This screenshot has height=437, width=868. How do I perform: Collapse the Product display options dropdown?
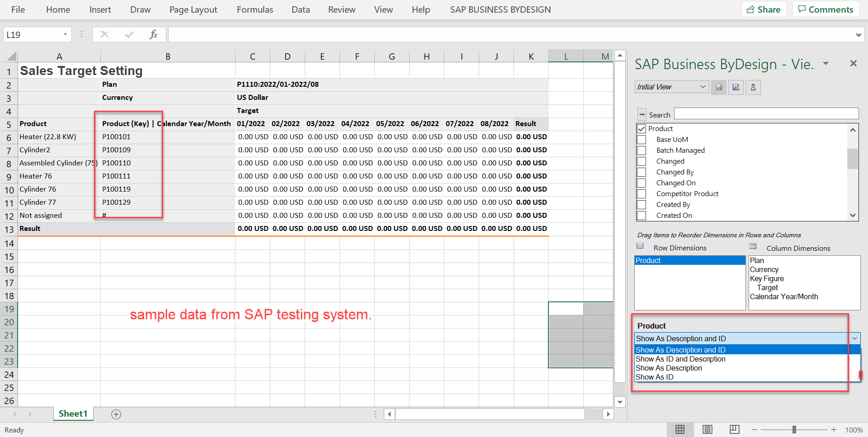pos(854,338)
